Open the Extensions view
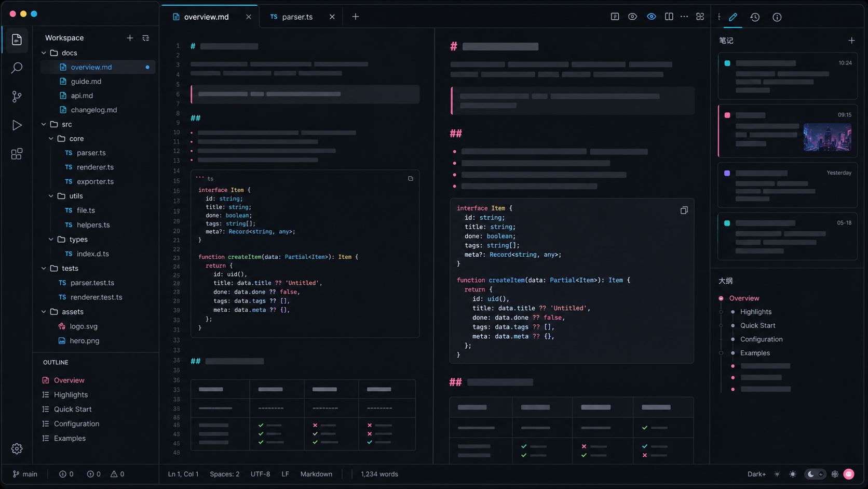 click(x=17, y=154)
